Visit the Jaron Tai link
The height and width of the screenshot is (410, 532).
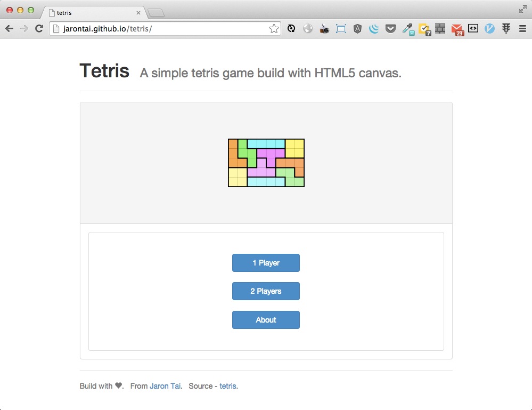(165, 385)
